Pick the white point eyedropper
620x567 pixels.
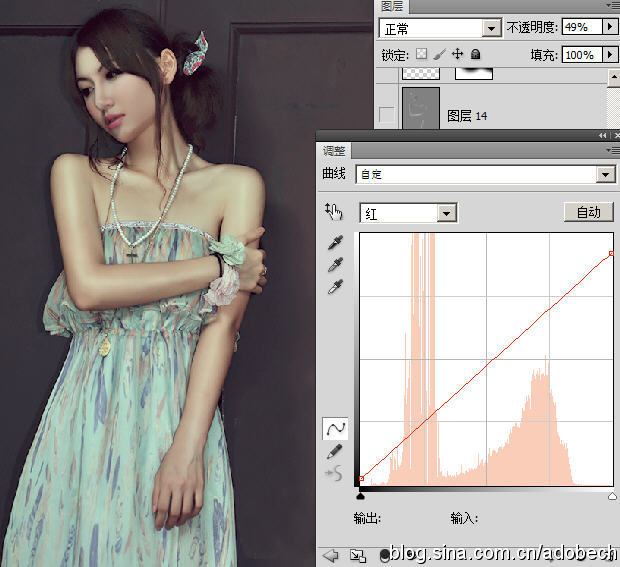[335, 287]
